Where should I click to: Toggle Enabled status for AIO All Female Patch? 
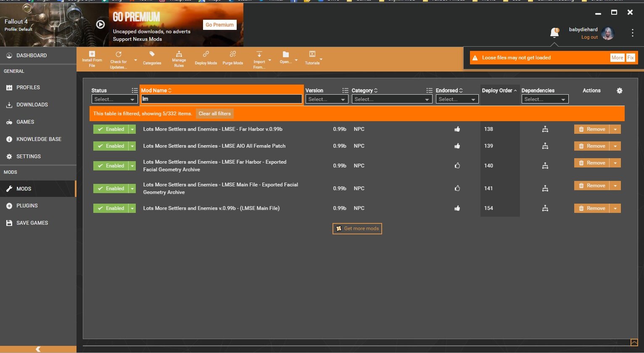(x=111, y=146)
